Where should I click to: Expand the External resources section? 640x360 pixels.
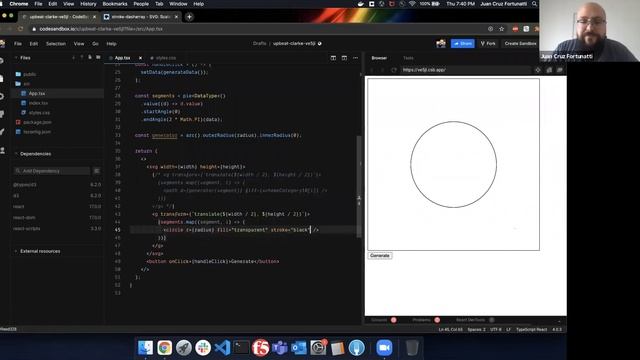(38, 251)
